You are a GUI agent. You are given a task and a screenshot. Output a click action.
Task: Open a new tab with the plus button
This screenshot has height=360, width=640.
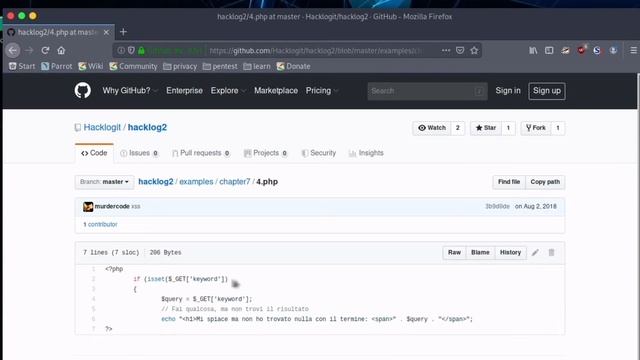click(x=123, y=32)
